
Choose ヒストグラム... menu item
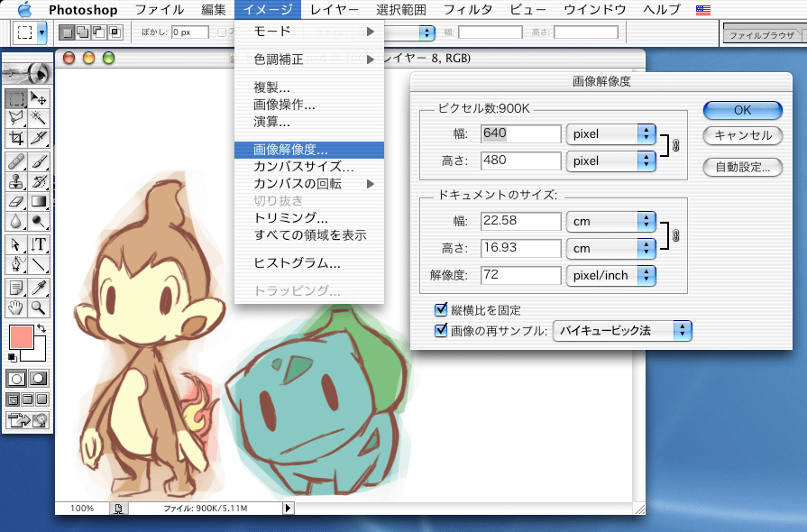(x=308, y=263)
